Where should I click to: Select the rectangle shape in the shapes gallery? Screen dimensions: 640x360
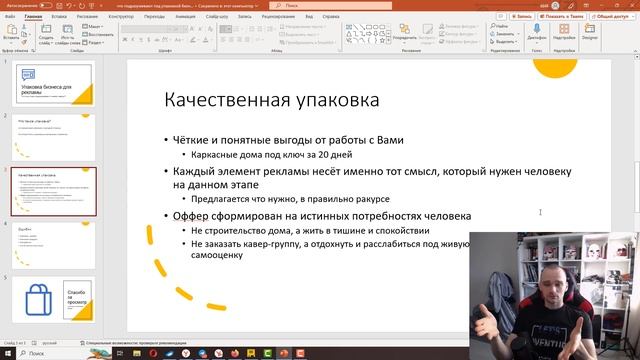click(x=369, y=27)
